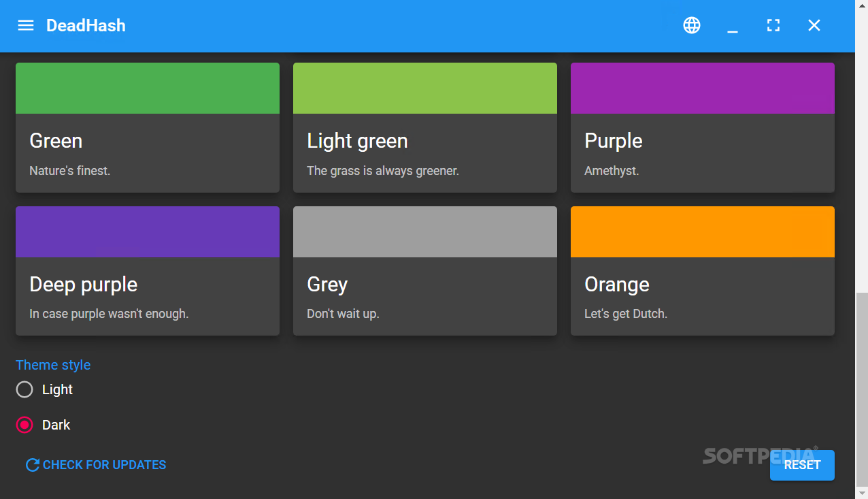Choose the Green color swatch
Image resolution: width=868 pixels, height=499 pixels.
pyautogui.click(x=148, y=88)
